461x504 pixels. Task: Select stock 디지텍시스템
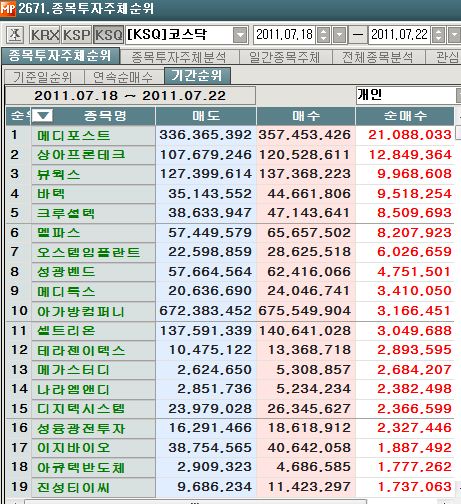(93, 409)
